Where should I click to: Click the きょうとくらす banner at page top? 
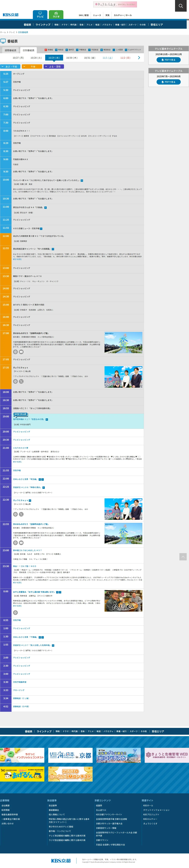[115, 4]
